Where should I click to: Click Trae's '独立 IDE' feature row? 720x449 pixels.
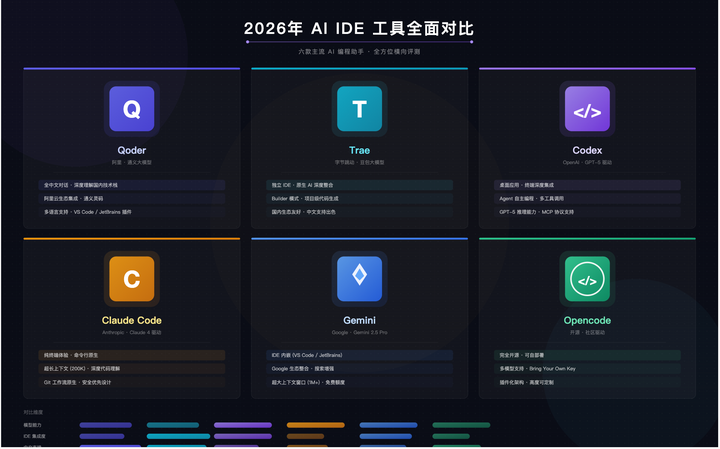pyautogui.click(x=360, y=185)
